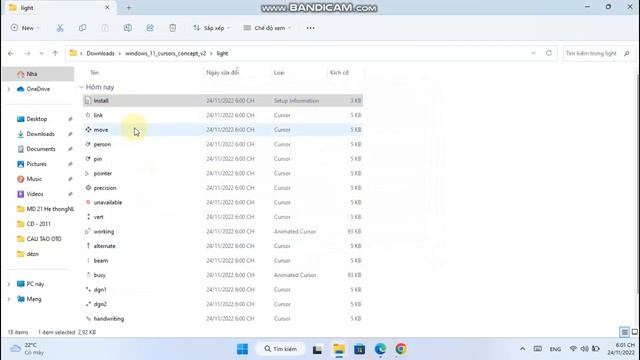The width and height of the screenshot is (640, 360).
Task: Click the Cut scissors icon in toolbar
Action: [60, 28]
